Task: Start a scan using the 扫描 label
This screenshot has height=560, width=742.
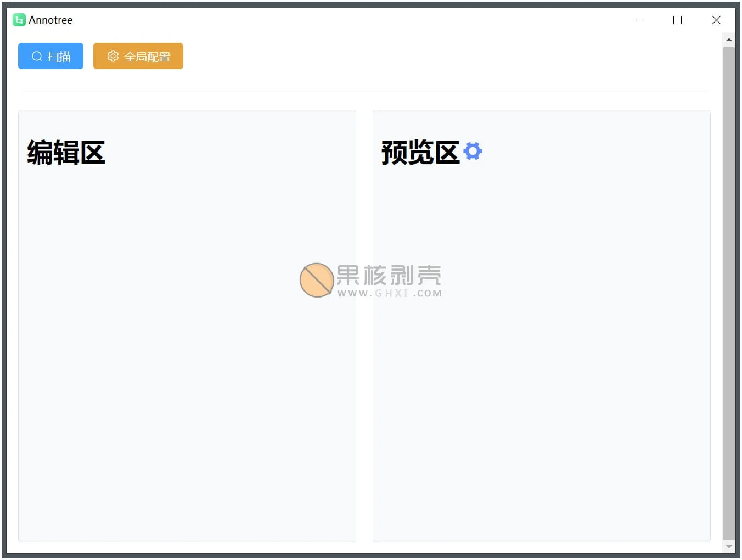Action: (x=59, y=57)
